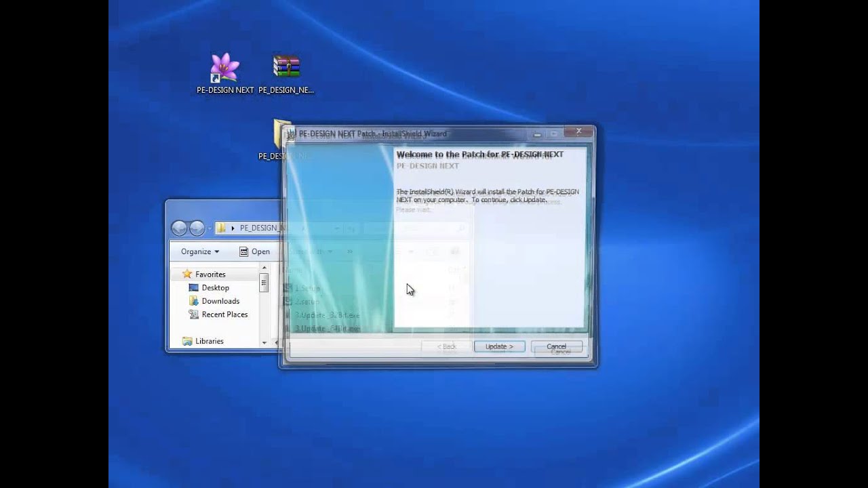Minimize the InstallShield Wizard window

click(537, 134)
